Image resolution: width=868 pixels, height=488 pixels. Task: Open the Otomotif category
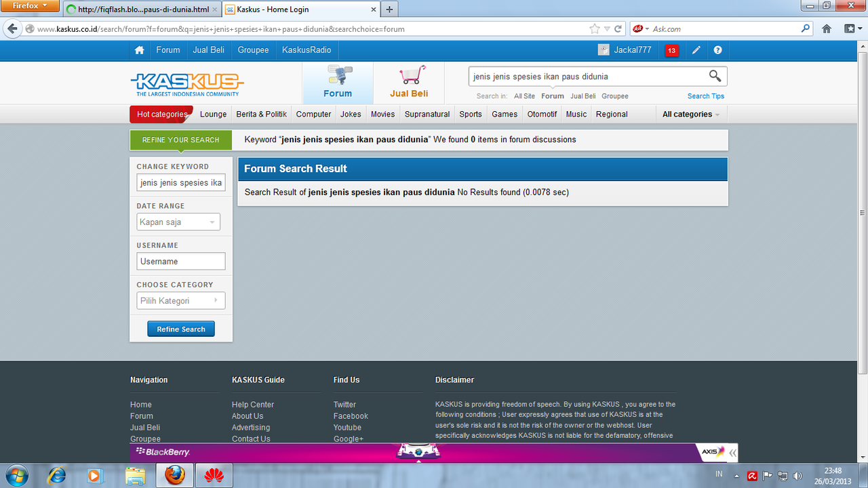point(542,114)
